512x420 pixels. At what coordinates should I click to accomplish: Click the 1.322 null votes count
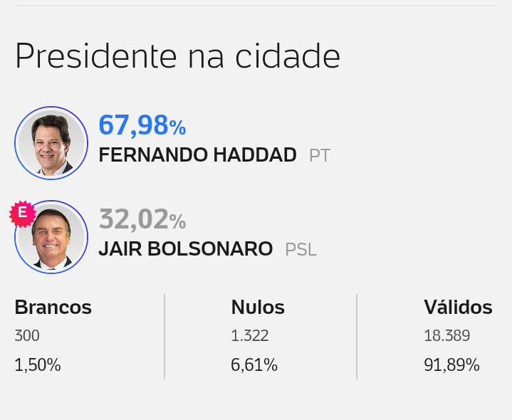click(x=250, y=335)
